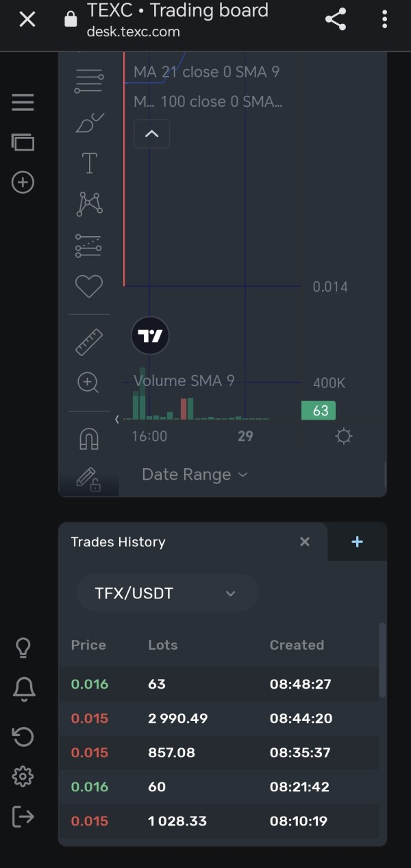Click the Trades History scrollbar
Viewport: 411px width, 868px height.
382,661
